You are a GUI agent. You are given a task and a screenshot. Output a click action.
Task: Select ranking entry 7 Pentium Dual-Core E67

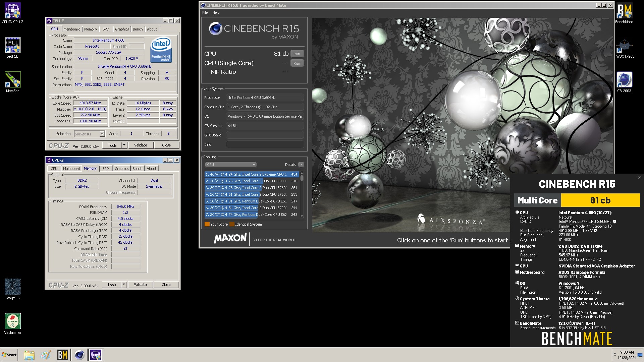(252, 215)
